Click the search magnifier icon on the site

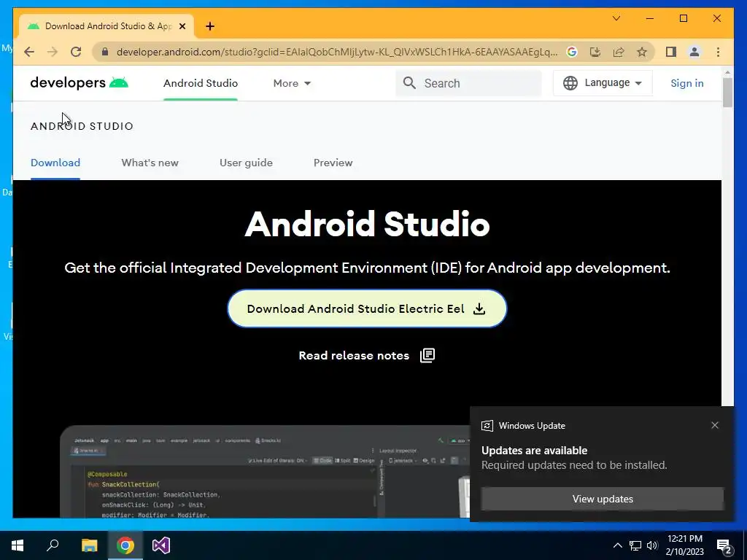[409, 83]
